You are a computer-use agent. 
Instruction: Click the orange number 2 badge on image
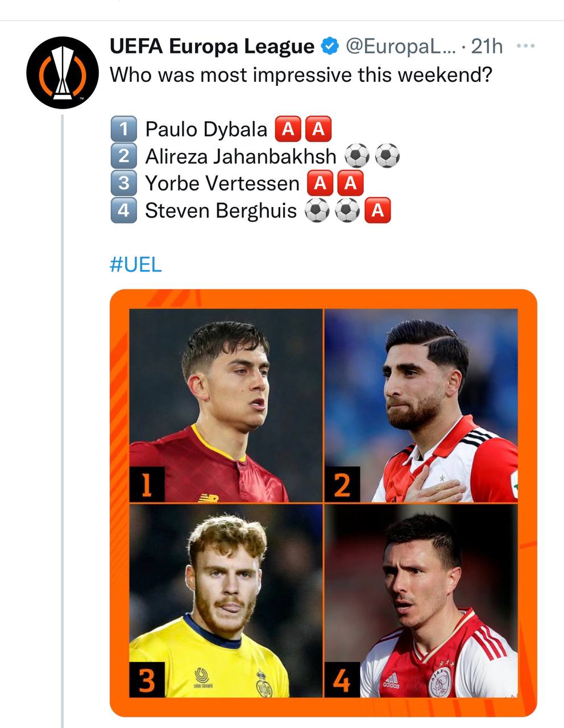(342, 485)
